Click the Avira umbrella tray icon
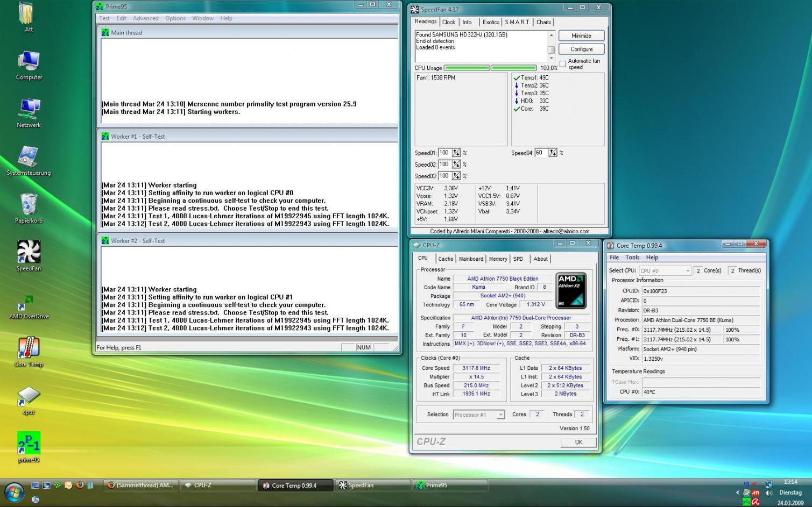 [755, 502]
